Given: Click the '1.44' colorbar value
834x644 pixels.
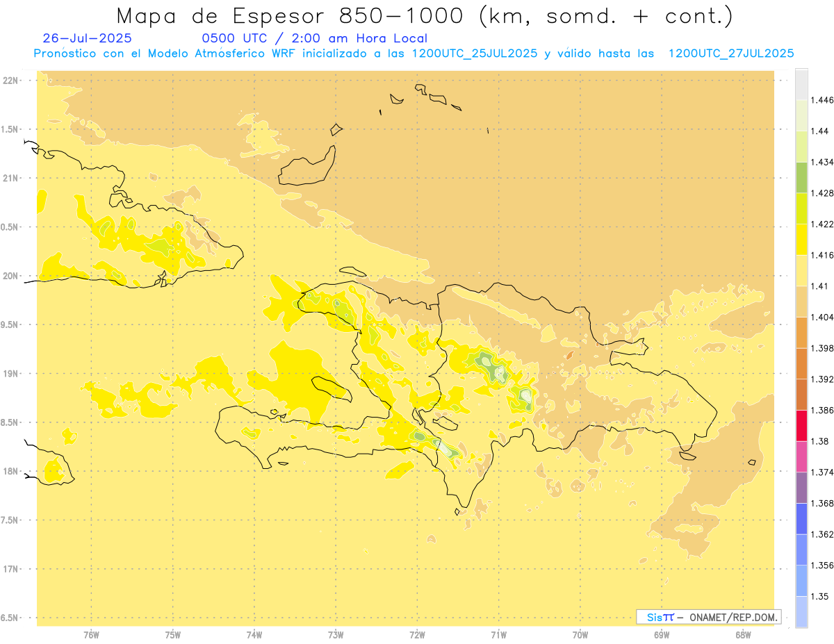Looking at the screenshot, I should 821,131.
